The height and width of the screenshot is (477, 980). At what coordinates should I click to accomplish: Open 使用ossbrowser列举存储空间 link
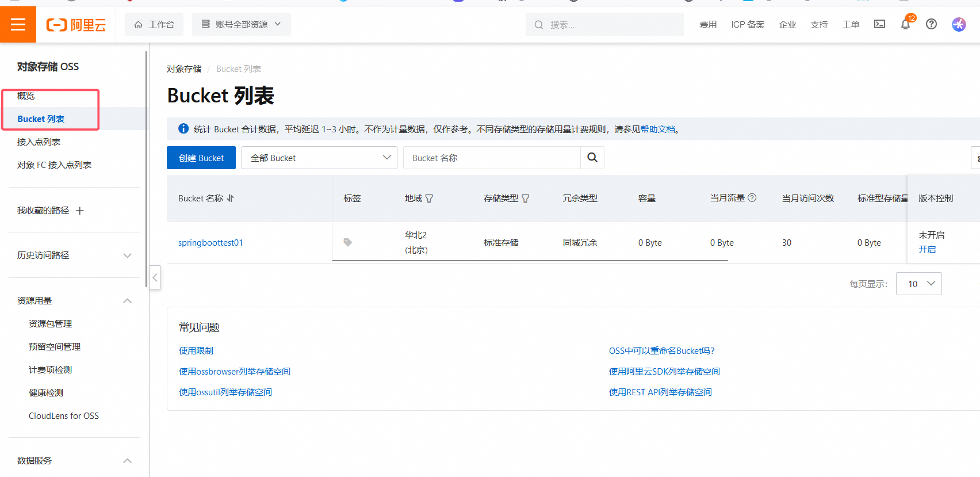coord(235,371)
